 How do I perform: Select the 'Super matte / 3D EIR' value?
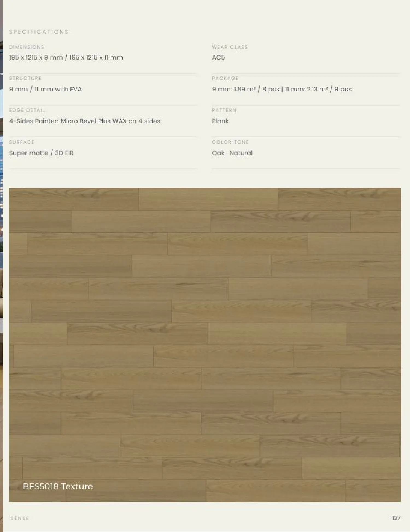point(41,153)
